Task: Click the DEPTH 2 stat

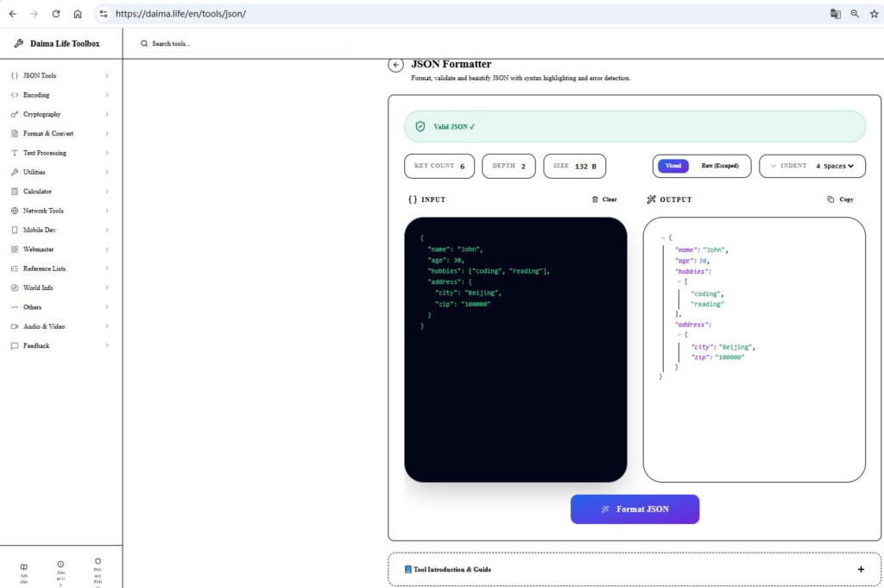Action: click(508, 167)
